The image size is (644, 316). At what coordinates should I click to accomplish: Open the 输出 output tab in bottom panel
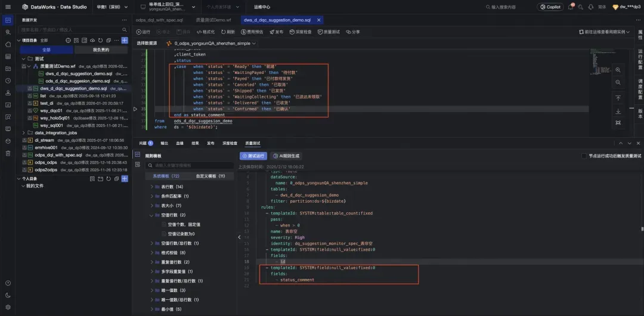[x=165, y=143]
